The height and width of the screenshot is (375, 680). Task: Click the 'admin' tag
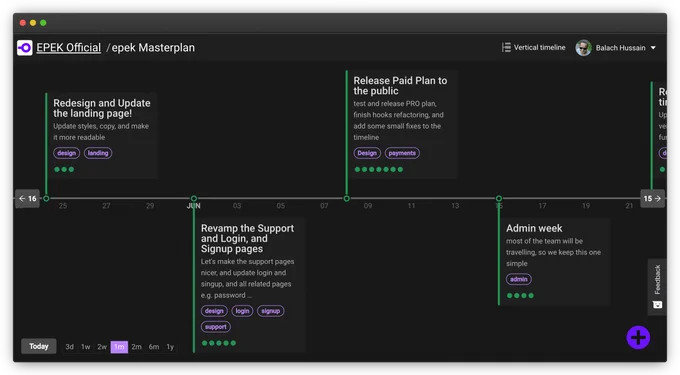coord(519,279)
